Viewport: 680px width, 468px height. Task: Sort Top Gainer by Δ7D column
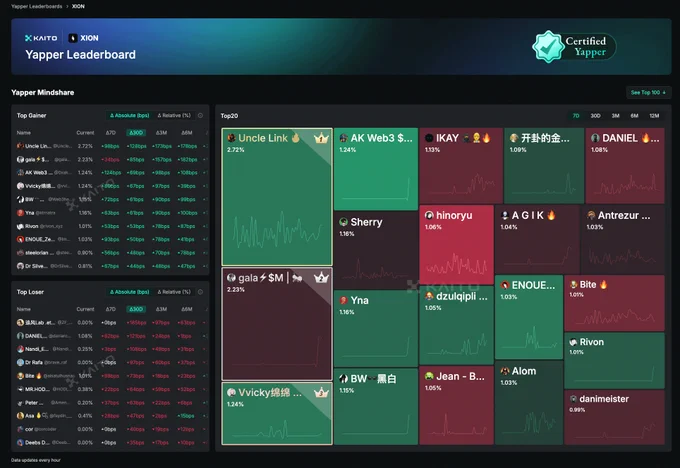point(111,133)
